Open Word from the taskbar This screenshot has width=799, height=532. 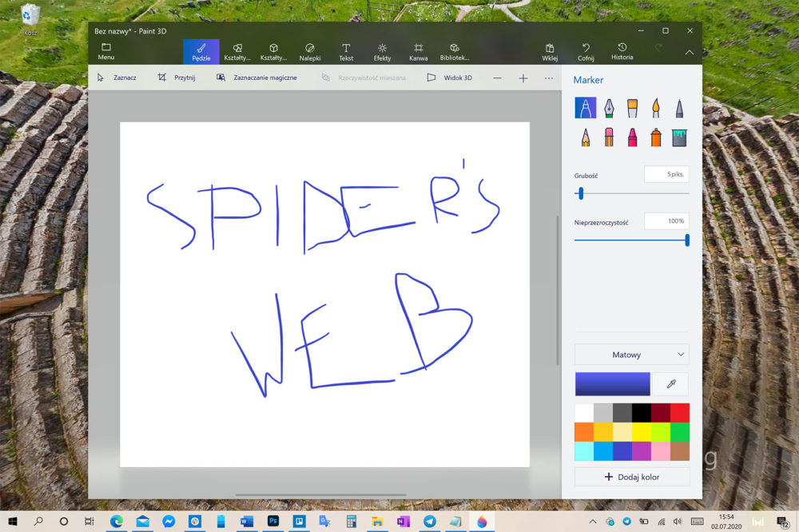pos(247,521)
